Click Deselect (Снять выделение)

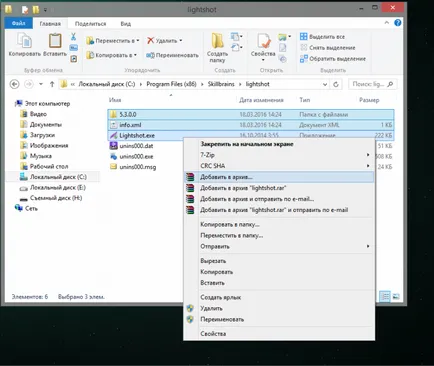328,48
